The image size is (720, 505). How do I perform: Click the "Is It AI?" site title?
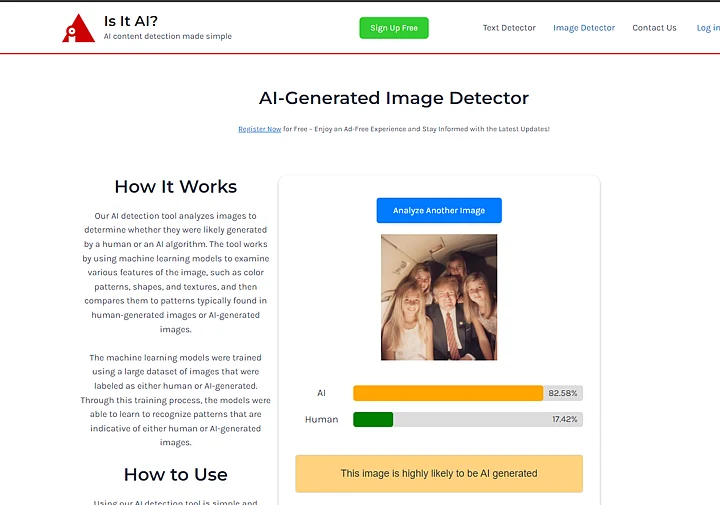(130, 20)
